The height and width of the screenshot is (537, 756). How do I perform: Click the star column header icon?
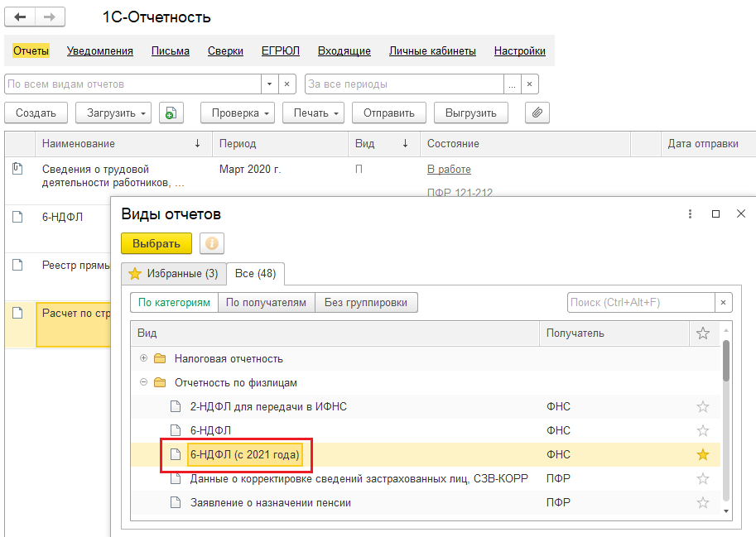coord(702,333)
